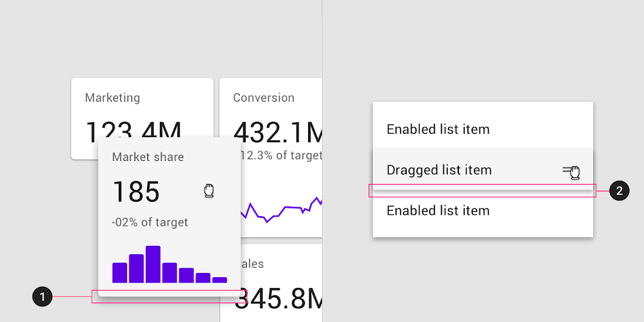Screen dimensions: 644x322
Task: Click the first purple bar in chart
Action: (x=119, y=273)
